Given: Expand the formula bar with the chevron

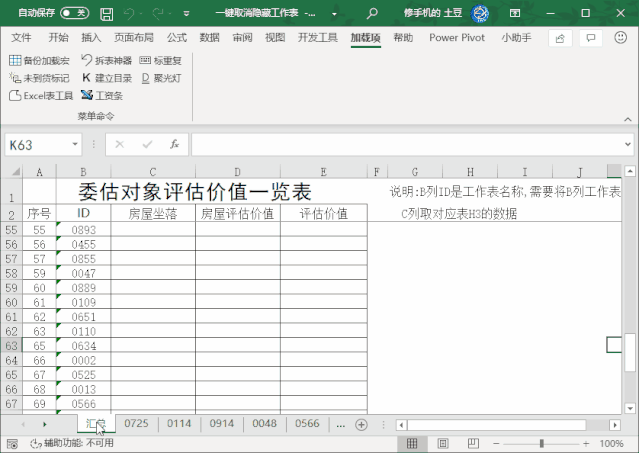Looking at the screenshot, I should [x=628, y=144].
